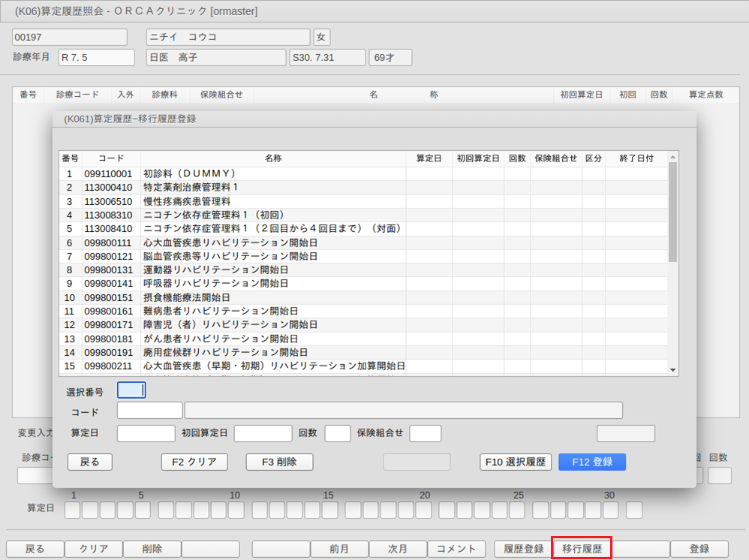Open 履歴登録 from the bottom bar
Image resolution: width=749 pixels, height=560 pixels.
coord(523,549)
